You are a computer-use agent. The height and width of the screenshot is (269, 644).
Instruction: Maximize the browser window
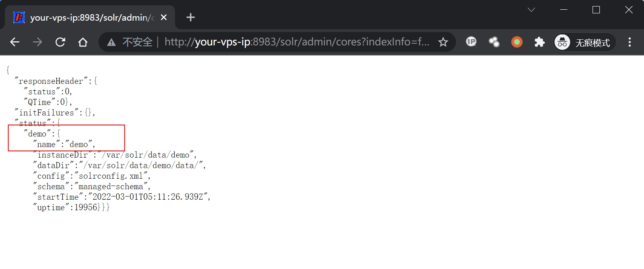click(x=596, y=10)
